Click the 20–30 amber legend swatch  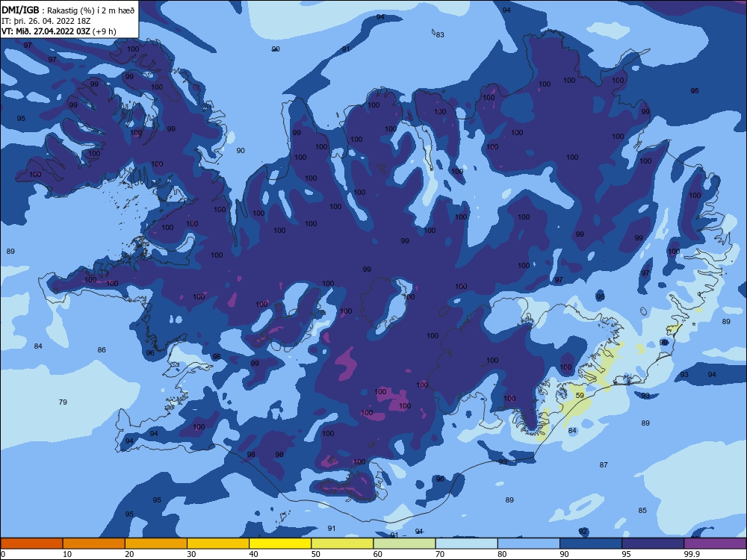coord(156,544)
